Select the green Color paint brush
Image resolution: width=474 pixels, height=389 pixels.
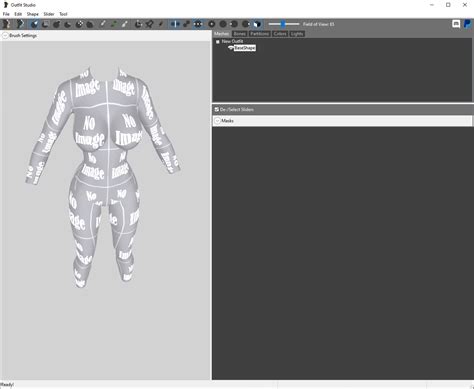click(114, 24)
